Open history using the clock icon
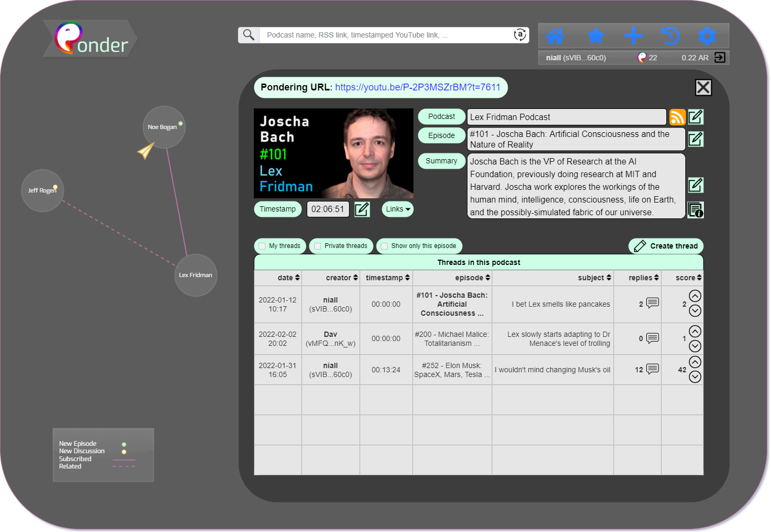 [x=670, y=36]
